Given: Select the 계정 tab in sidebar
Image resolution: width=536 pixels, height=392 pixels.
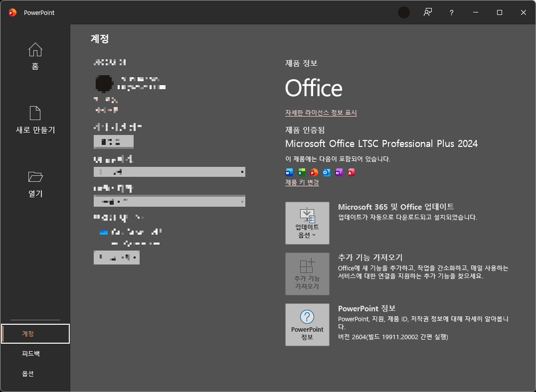Looking at the screenshot, I should [x=35, y=334].
